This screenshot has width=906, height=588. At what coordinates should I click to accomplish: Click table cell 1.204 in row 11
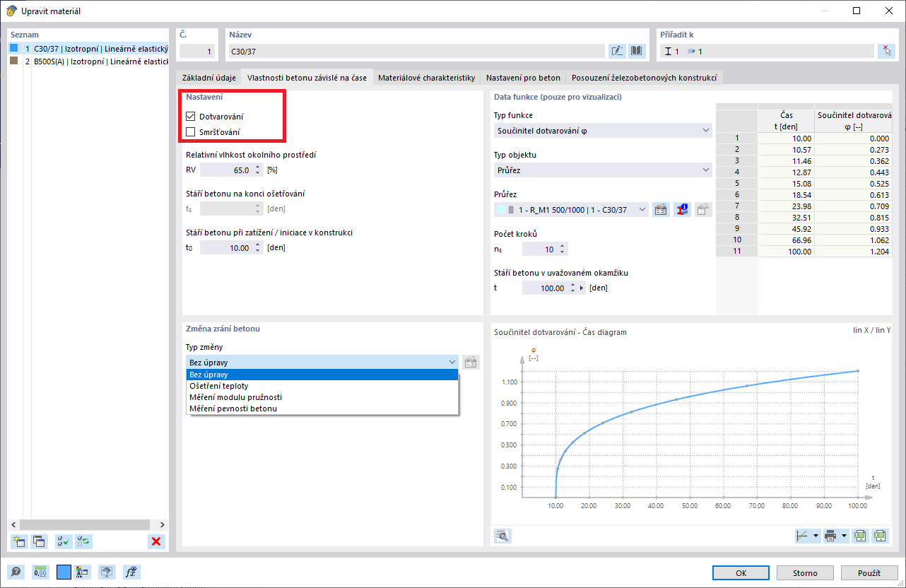853,252
